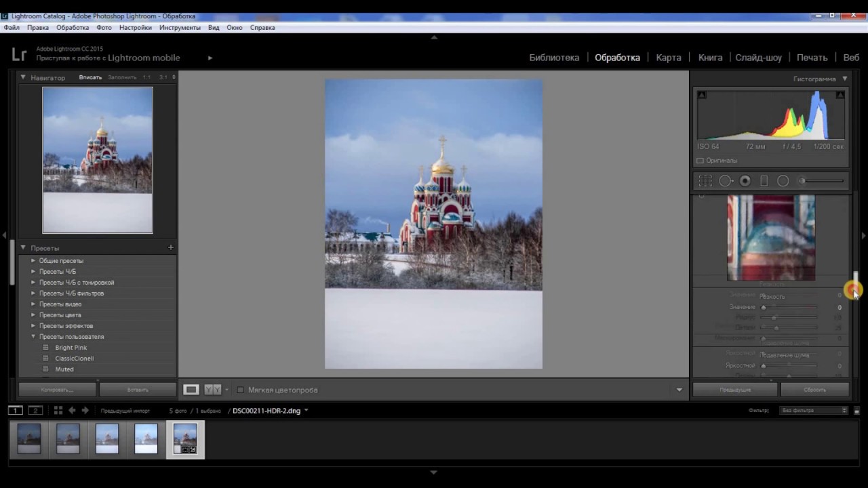The image size is (868, 488).
Task: Expand Пресеты Ч/Б фильтров folder
Action: pos(33,293)
